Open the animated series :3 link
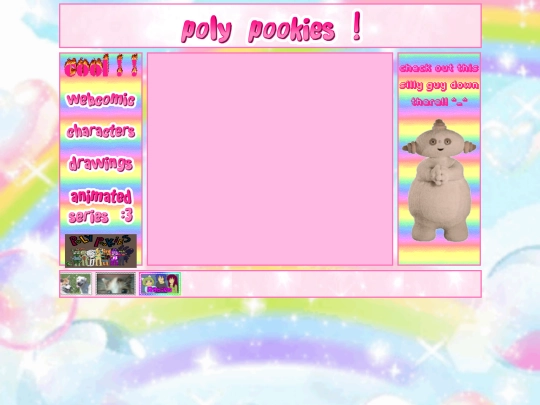This screenshot has width=540, height=405. pos(101,206)
